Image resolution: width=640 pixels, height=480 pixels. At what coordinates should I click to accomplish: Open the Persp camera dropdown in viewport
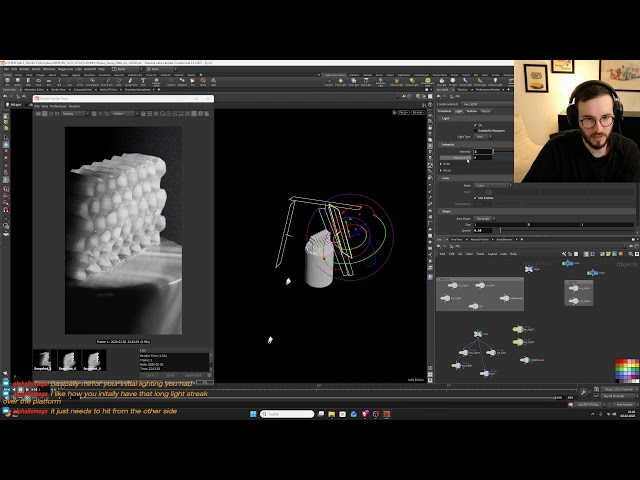pos(403,112)
